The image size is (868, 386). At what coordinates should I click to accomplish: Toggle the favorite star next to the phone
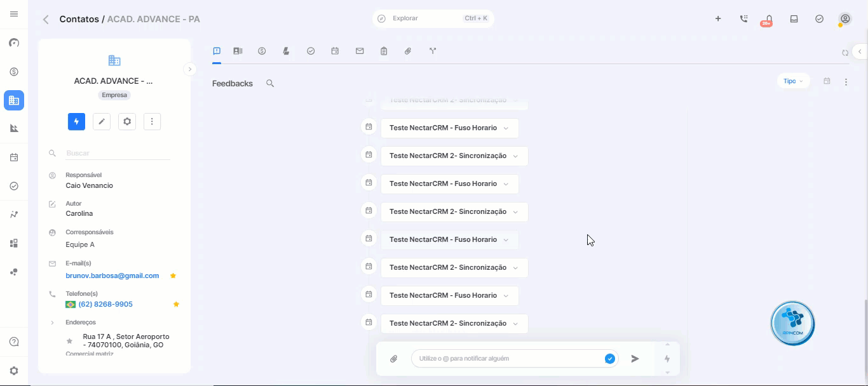pos(176,305)
